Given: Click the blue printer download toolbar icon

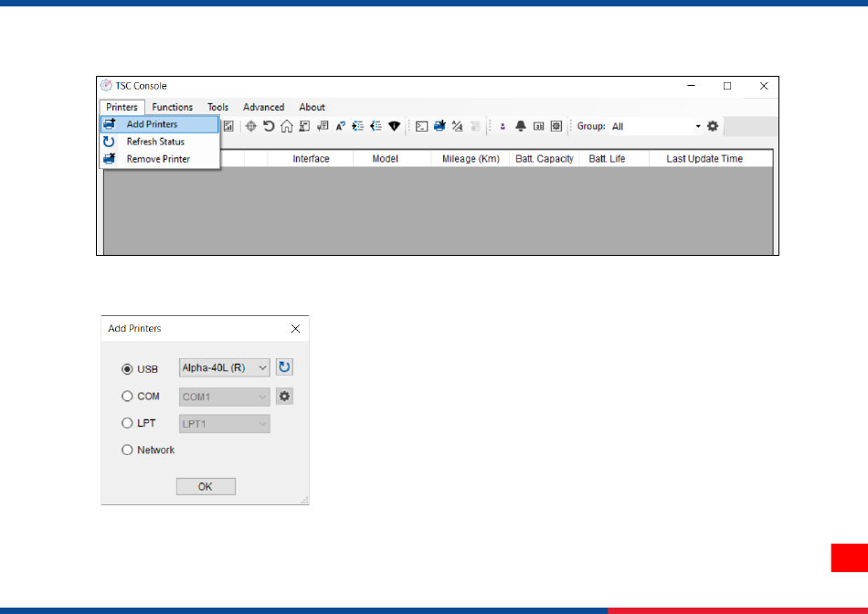Looking at the screenshot, I should (439, 126).
